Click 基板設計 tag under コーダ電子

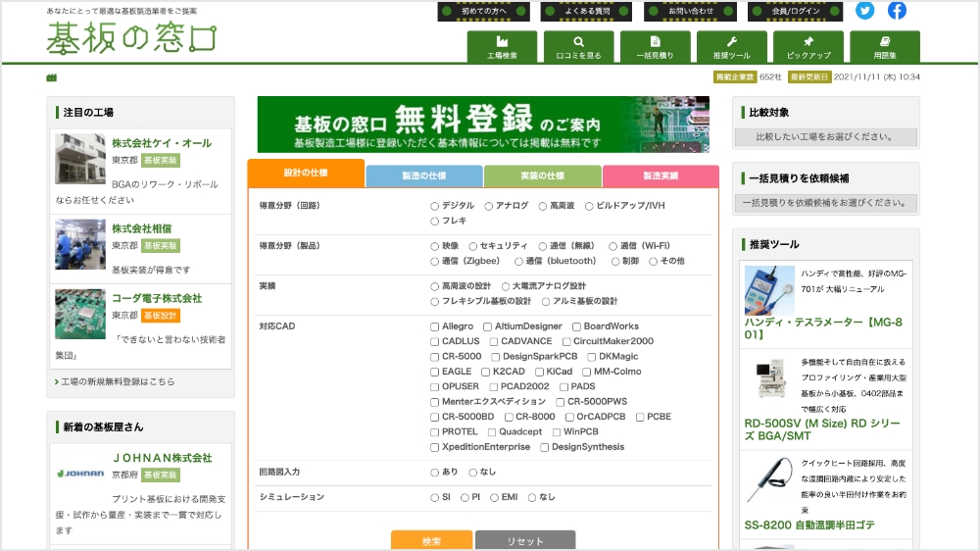(x=161, y=316)
